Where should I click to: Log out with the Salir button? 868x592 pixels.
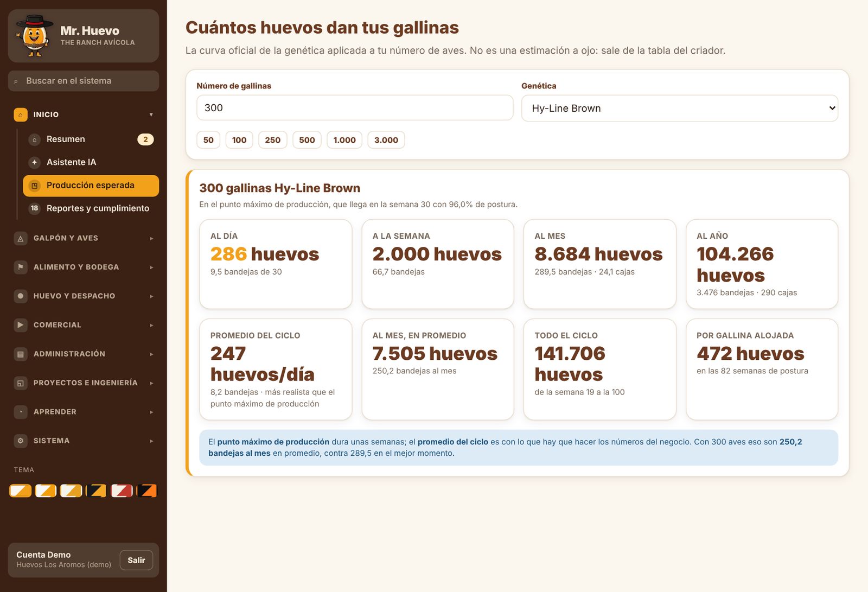[136, 560]
